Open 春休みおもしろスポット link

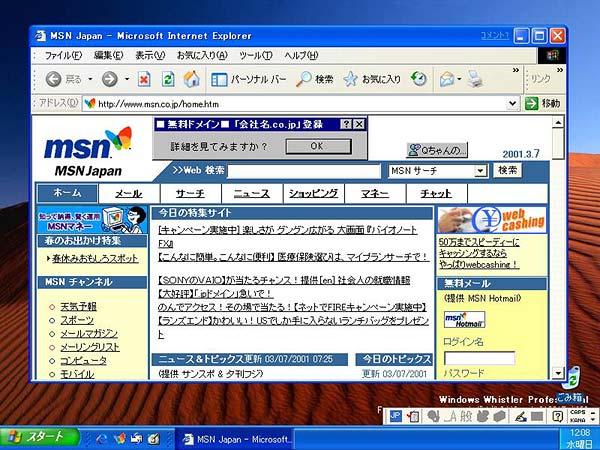[x=95, y=258]
